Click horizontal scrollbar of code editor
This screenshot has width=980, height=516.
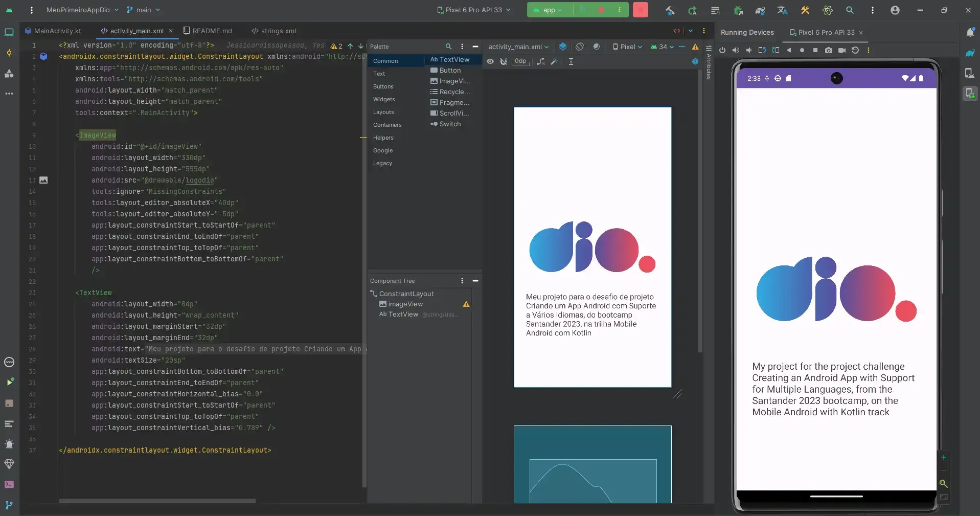coord(157,501)
